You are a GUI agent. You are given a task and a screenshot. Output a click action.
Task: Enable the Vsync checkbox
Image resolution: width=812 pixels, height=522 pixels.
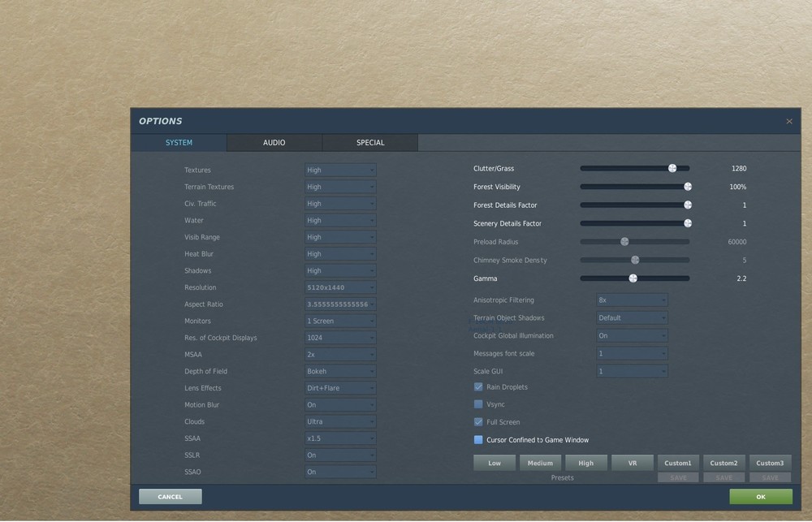478,404
